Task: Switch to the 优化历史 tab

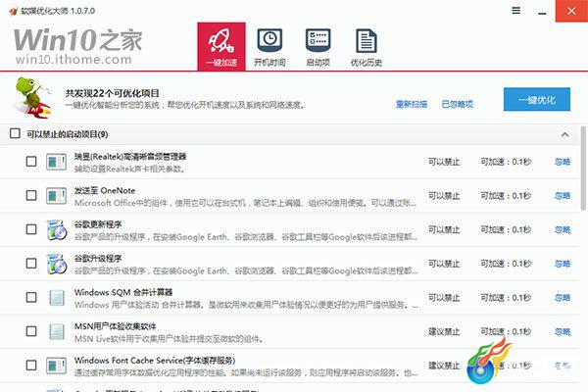Action: (367, 47)
